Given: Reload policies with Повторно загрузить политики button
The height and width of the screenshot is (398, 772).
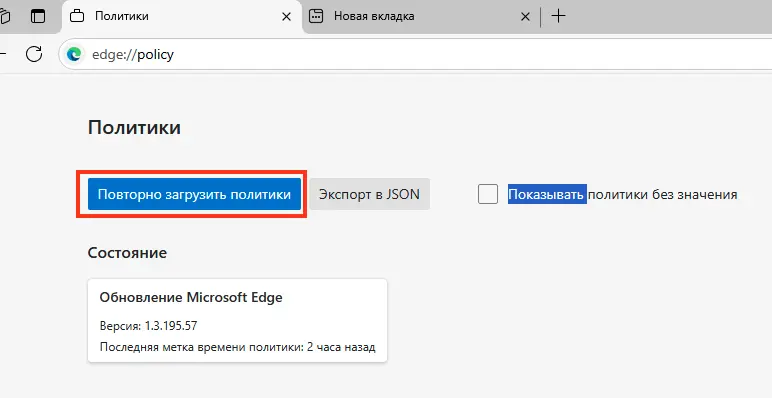Looking at the screenshot, I should (194, 194).
